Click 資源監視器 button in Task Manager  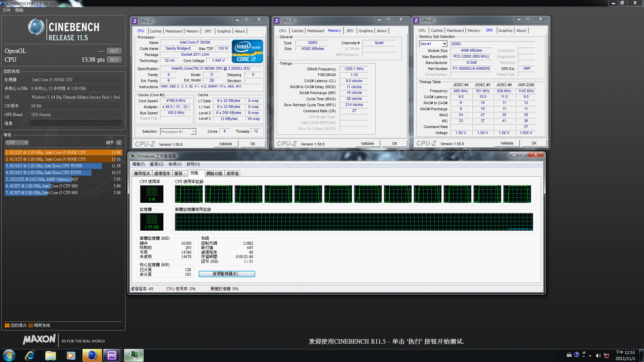click(226, 273)
